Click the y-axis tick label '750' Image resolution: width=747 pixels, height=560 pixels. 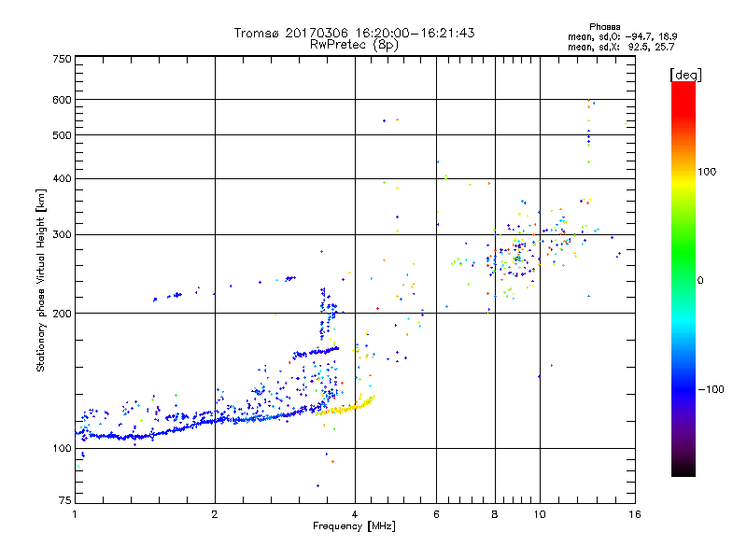tap(62, 59)
